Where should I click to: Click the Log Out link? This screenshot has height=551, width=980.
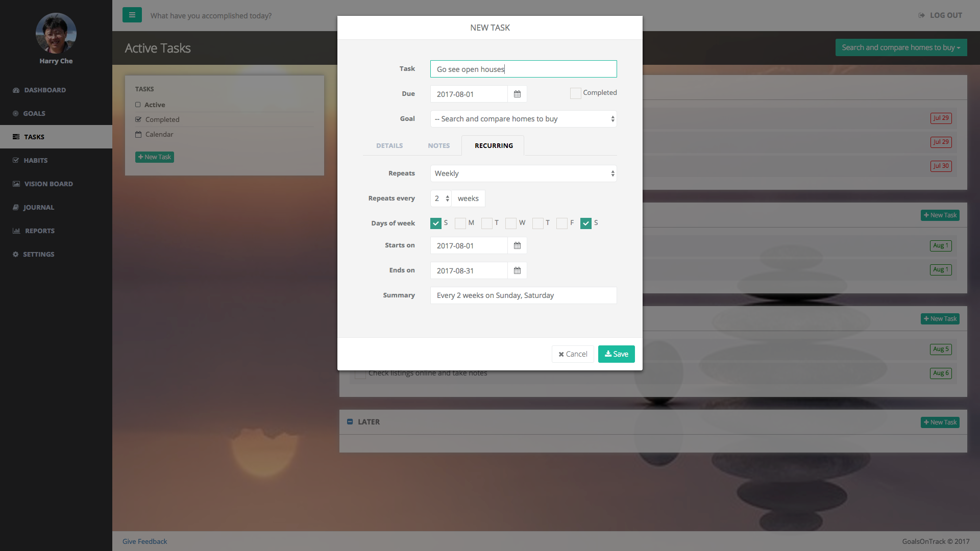(940, 15)
